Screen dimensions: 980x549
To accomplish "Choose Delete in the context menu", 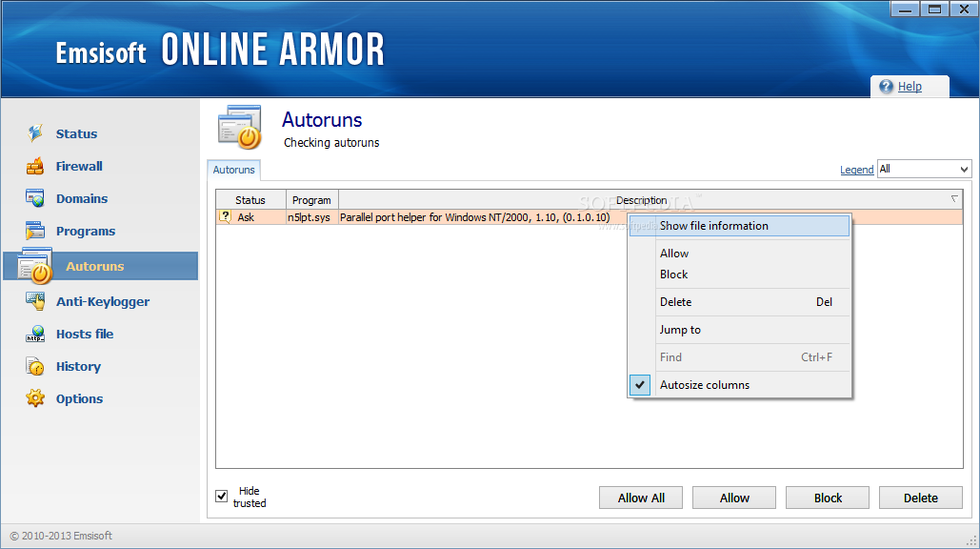I will [x=739, y=302].
